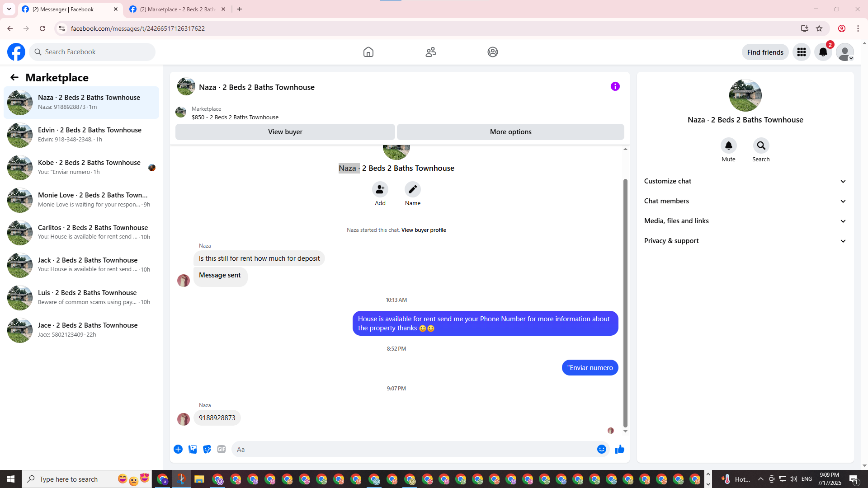The image size is (868, 488).
Task: Open the volume control in system tray
Action: (793, 479)
